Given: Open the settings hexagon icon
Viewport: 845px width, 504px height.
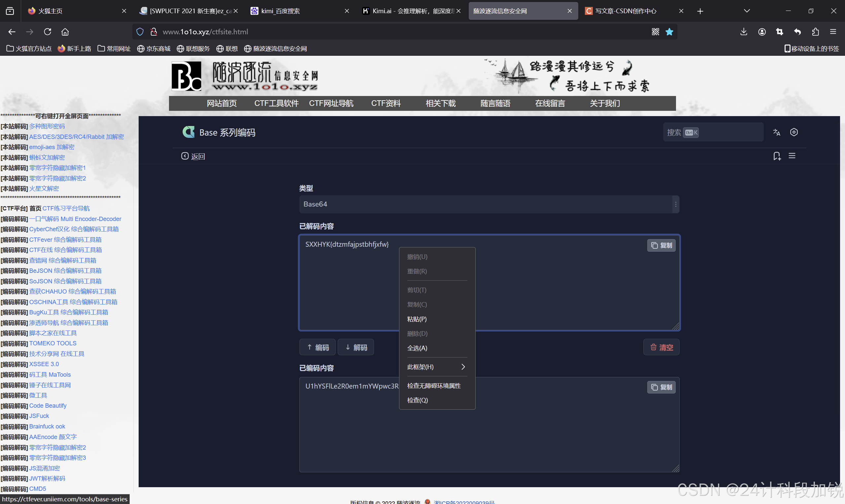Looking at the screenshot, I should (794, 132).
